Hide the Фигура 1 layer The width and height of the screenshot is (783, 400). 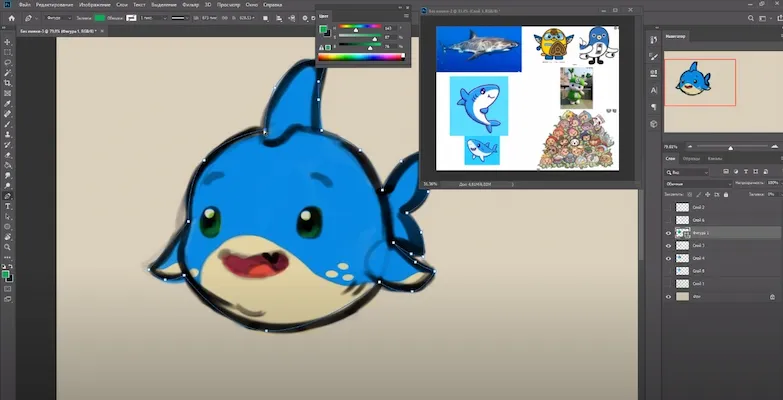[668, 232]
